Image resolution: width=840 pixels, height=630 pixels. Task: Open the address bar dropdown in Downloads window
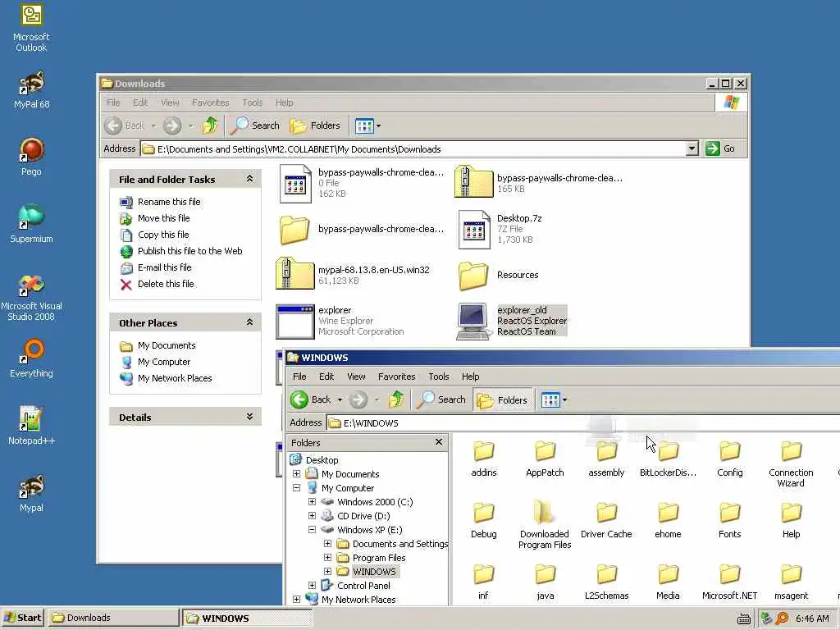click(692, 149)
